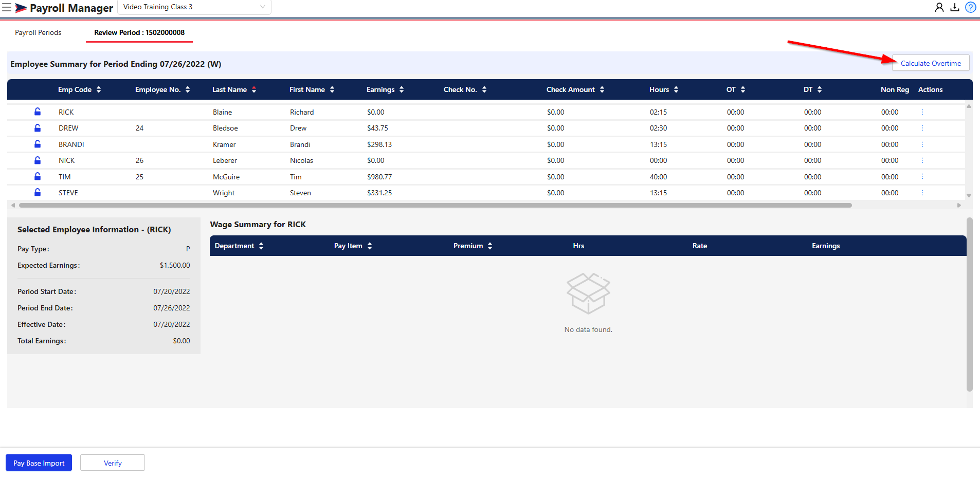Viewport: 980px width, 480px height.
Task: Toggle lock for TIM row
Action: [38, 176]
